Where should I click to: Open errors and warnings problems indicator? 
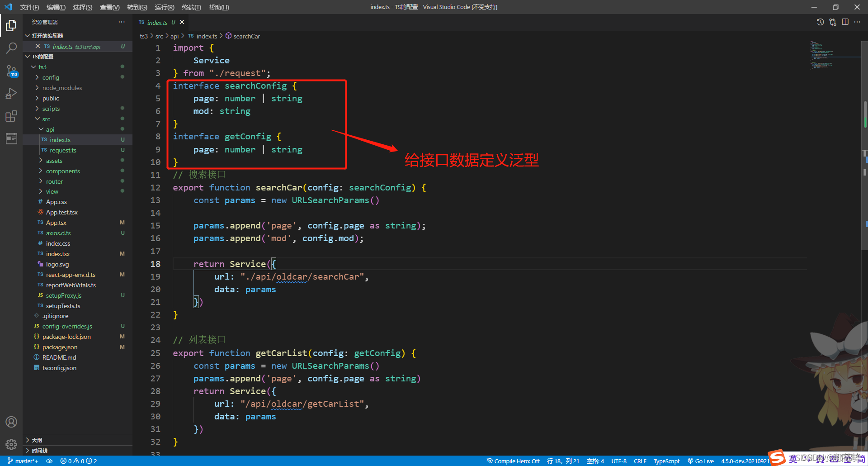click(x=79, y=461)
